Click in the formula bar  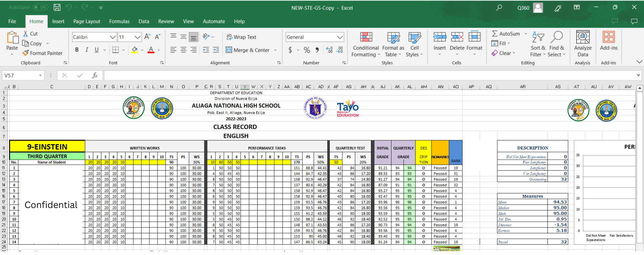370,76
